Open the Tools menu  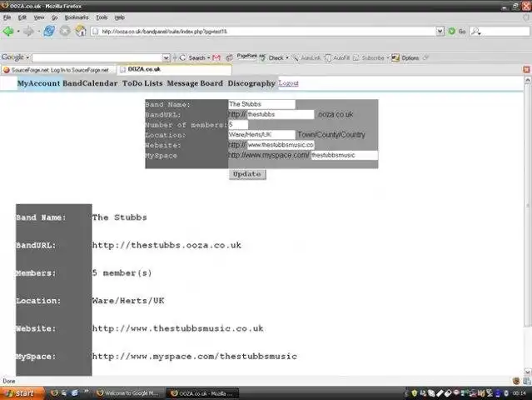click(102, 17)
